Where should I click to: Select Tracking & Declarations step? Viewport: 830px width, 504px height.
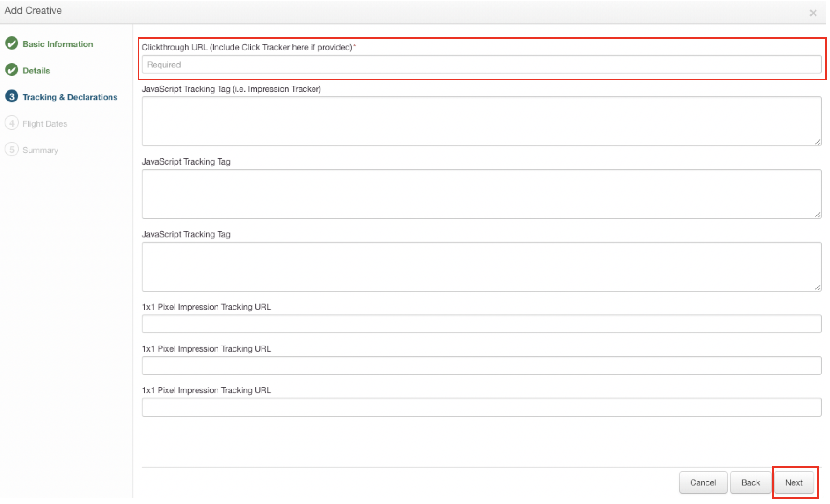tap(70, 97)
